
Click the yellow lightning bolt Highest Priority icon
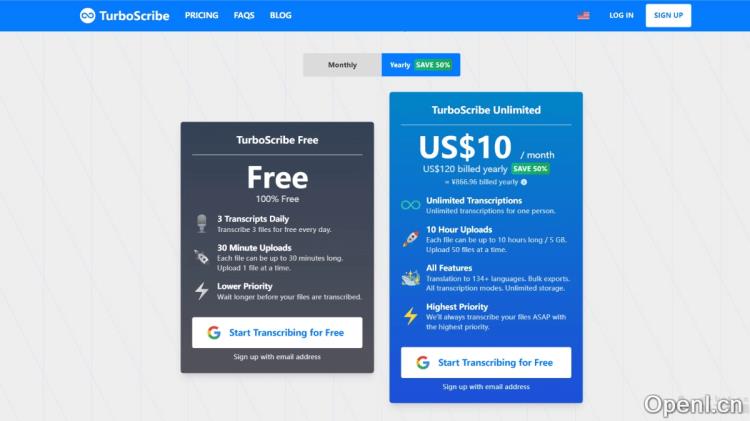[410, 316]
